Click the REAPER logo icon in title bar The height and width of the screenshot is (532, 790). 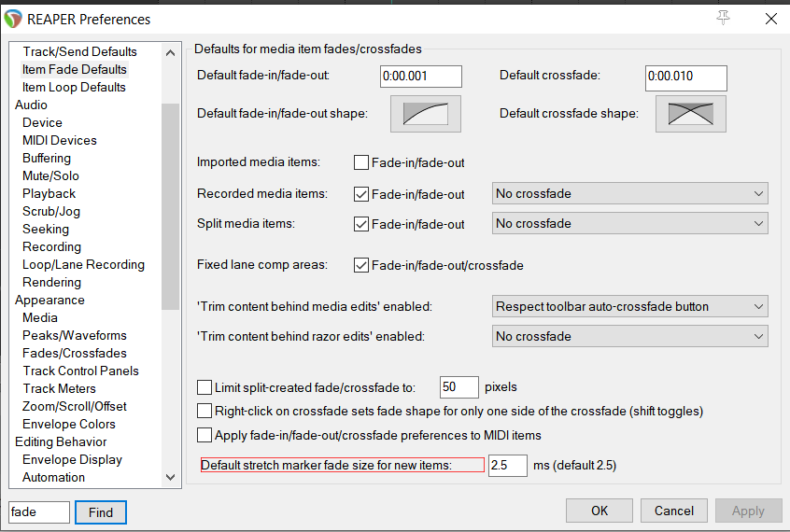(x=13, y=20)
